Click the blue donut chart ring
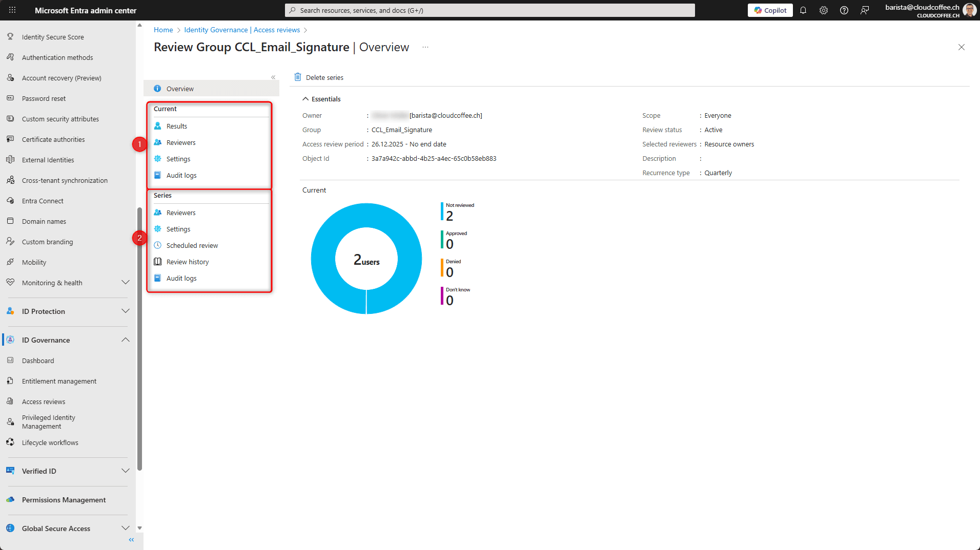This screenshot has height=550, width=980. tap(323, 259)
